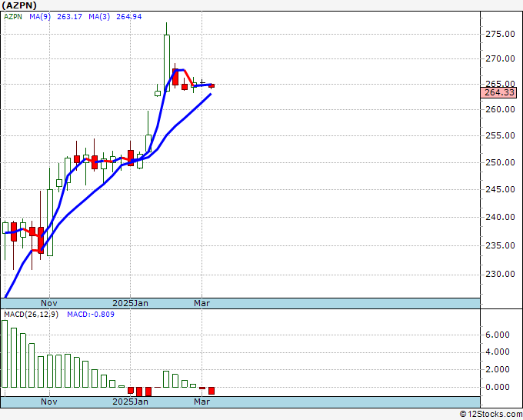Click the 255.00 price axis label
The image size is (523, 420).
(500, 135)
